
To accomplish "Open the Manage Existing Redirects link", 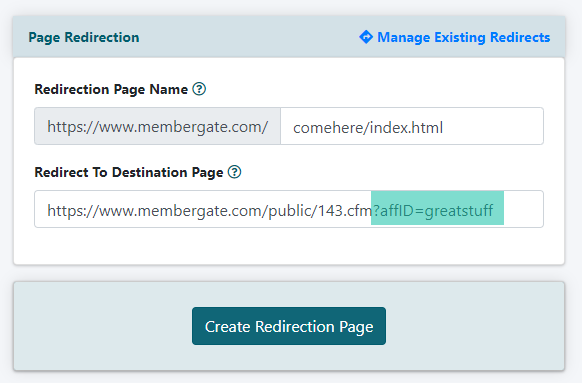I will tap(463, 37).
